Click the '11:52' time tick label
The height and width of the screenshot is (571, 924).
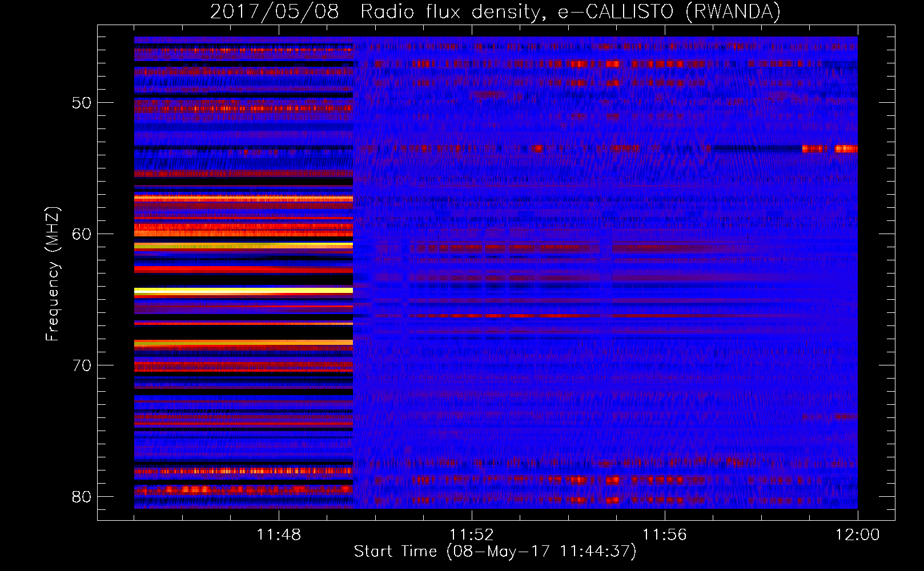coord(472,535)
